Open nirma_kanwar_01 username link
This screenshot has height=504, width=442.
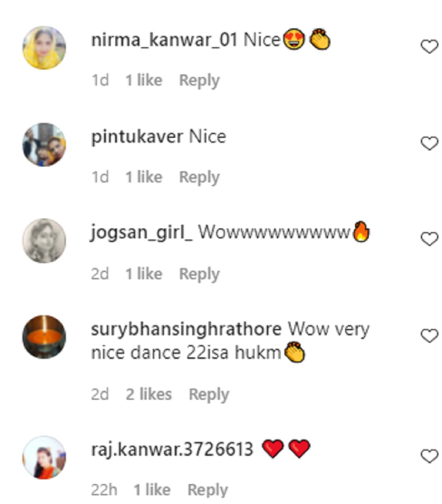[164, 40]
